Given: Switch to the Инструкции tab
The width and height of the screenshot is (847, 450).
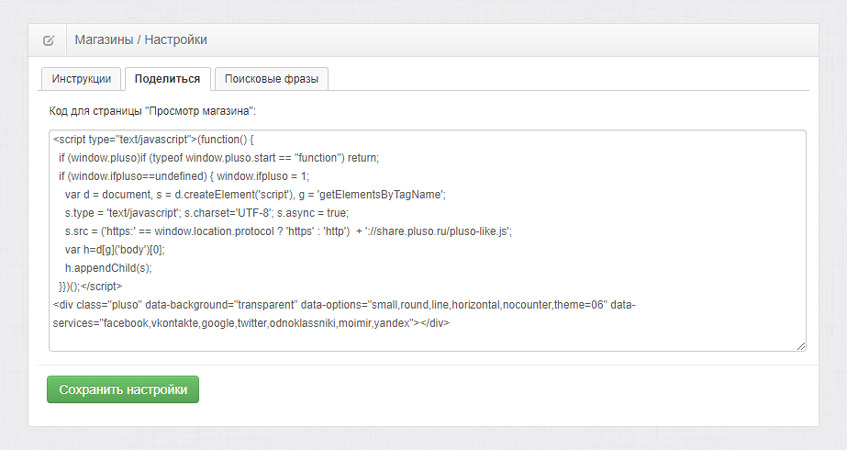Looking at the screenshot, I should tap(81, 79).
